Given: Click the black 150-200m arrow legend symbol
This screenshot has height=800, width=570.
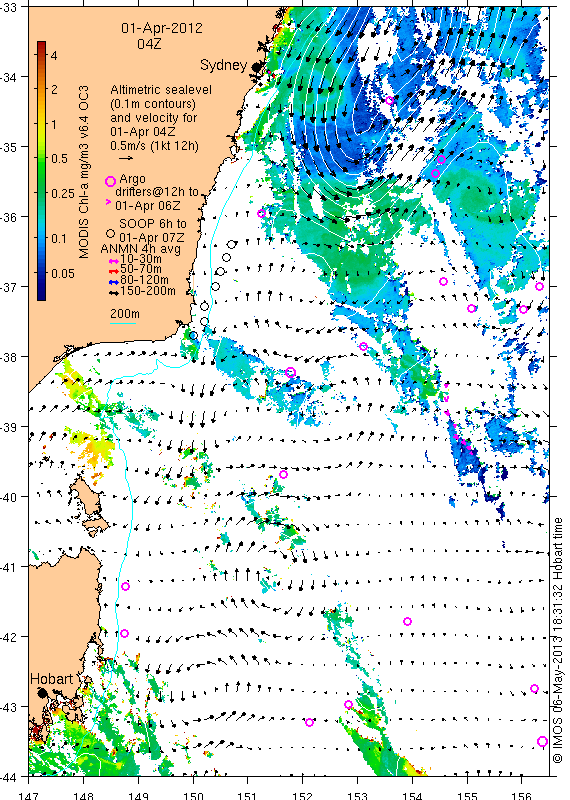Looking at the screenshot, I should (115, 292).
